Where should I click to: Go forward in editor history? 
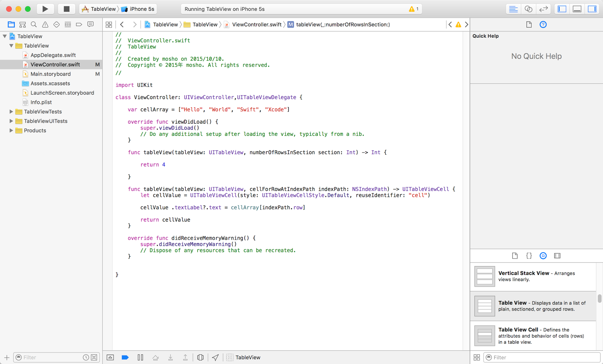pos(134,24)
